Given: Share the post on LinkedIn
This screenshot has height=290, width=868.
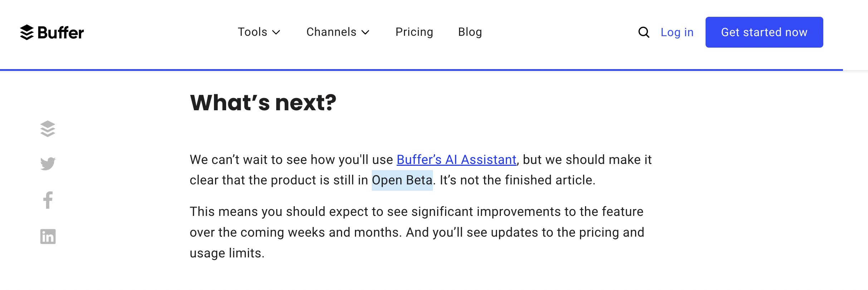Looking at the screenshot, I should point(48,236).
